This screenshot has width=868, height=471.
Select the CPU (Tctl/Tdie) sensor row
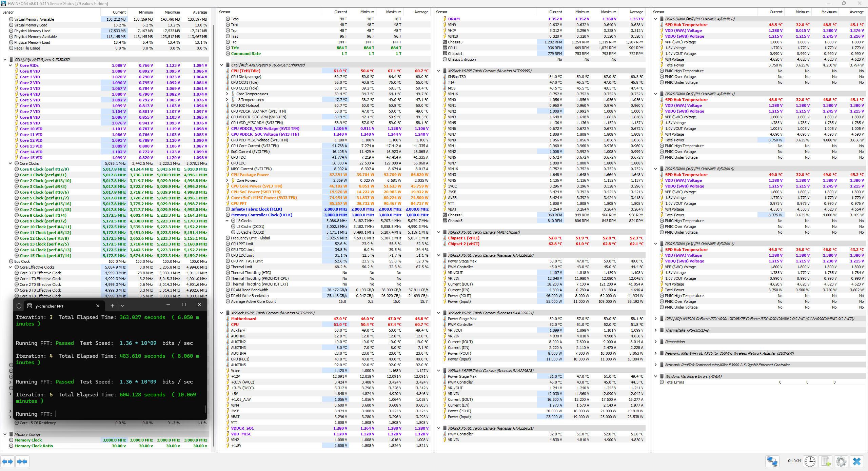point(245,71)
